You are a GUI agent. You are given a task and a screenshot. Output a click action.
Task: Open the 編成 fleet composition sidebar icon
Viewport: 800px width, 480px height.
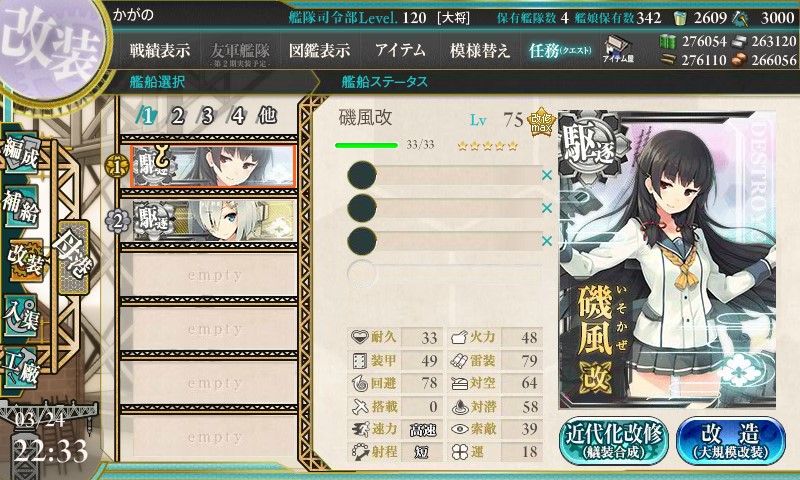(20, 154)
